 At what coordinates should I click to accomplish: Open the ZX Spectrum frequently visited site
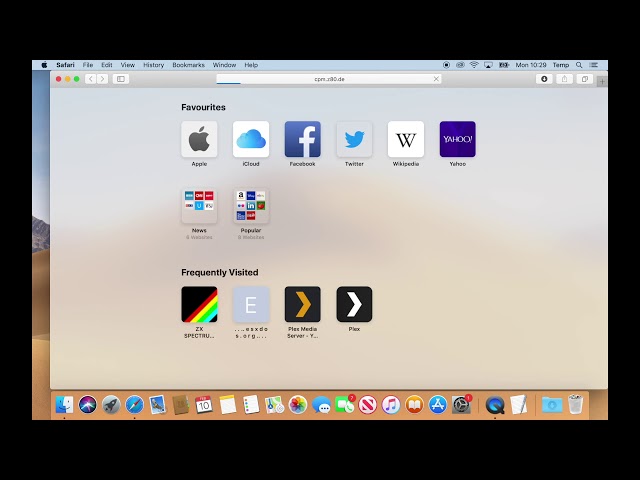pyautogui.click(x=199, y=304)
